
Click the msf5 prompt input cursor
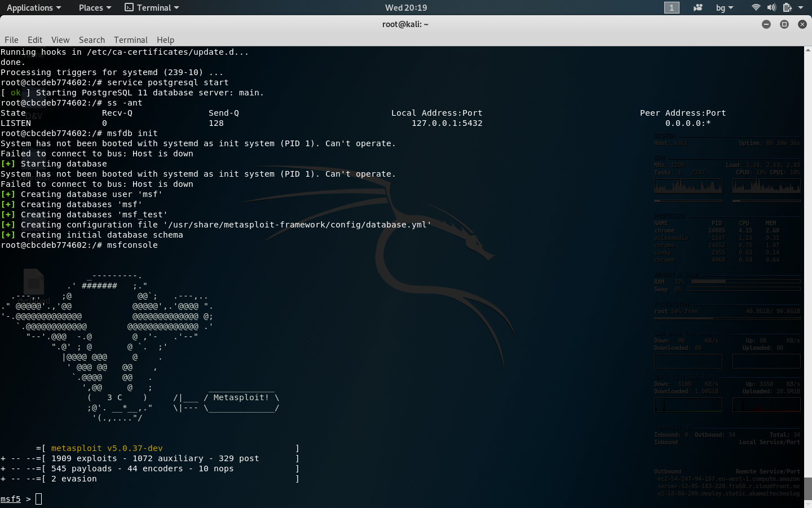[x=38, y=499]
